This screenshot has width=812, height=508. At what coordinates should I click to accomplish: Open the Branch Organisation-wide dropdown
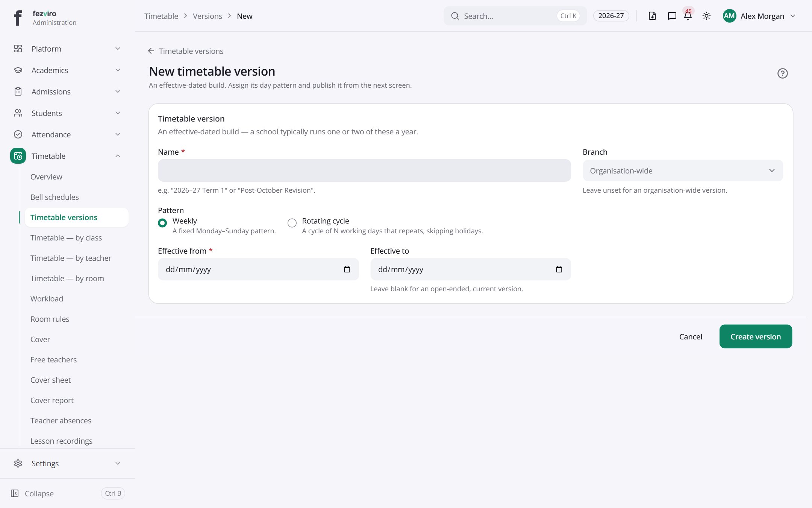coord(683,170)
